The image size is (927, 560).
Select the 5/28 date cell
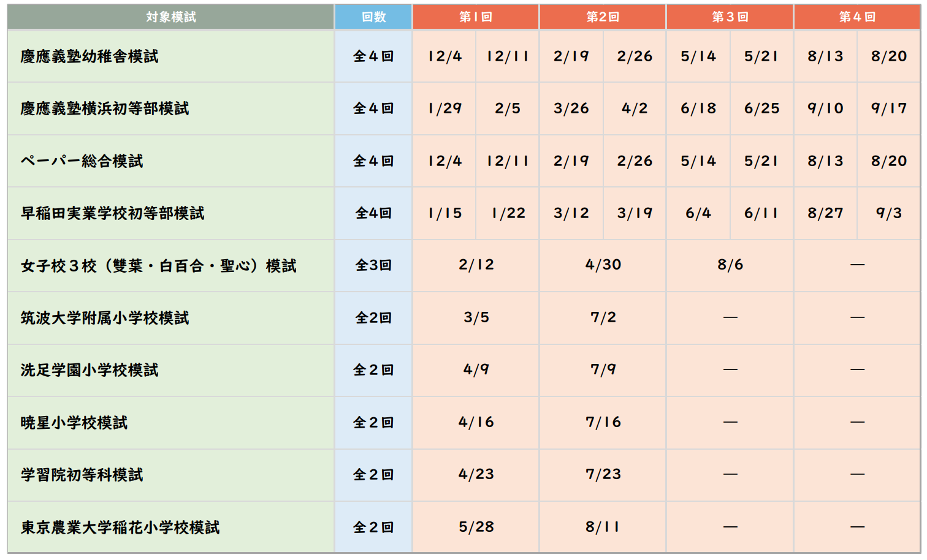tap(476, 527)
